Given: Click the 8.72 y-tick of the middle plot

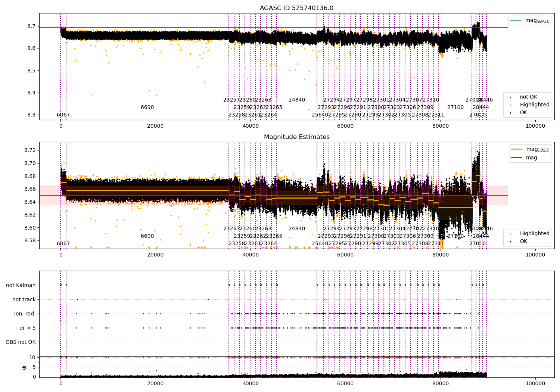Looking at the screenshot, I should pos(30,150).
